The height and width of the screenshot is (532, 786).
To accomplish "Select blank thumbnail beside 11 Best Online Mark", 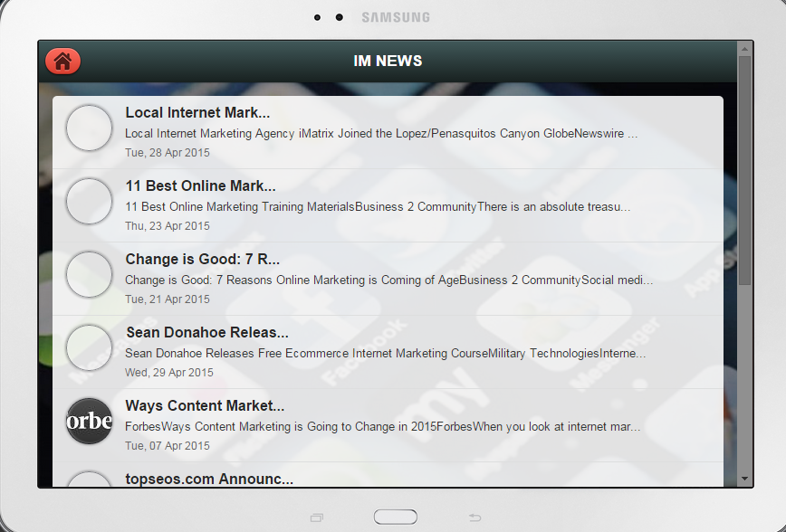I will coord(90,201).
